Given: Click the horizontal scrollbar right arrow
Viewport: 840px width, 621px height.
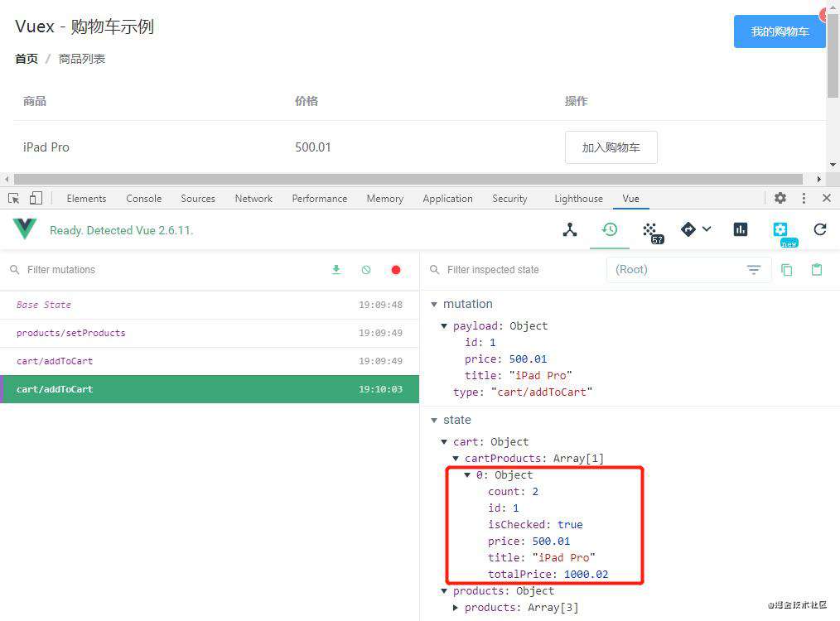Looking at the screenshot, I should coord(819,179).
